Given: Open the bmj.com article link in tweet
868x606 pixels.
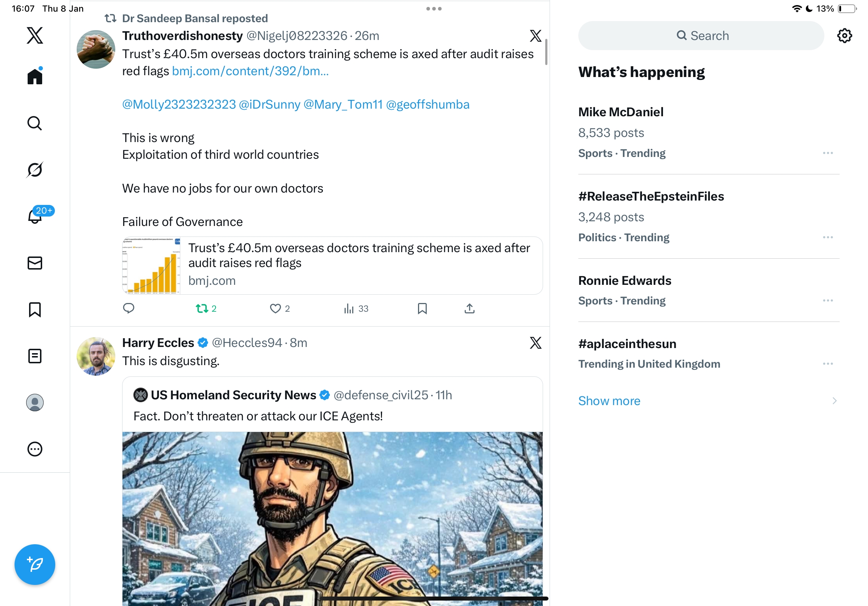Looking at the screenshot, I should click(x=250, y=71).
